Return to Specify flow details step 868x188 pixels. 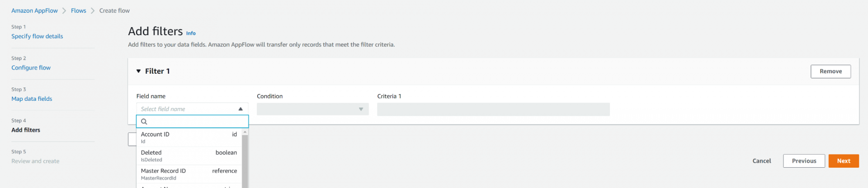coord(37,36)
